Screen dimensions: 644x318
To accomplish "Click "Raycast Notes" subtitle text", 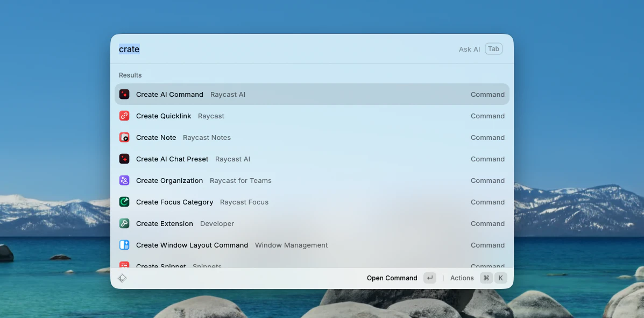I will coord(207,138).
